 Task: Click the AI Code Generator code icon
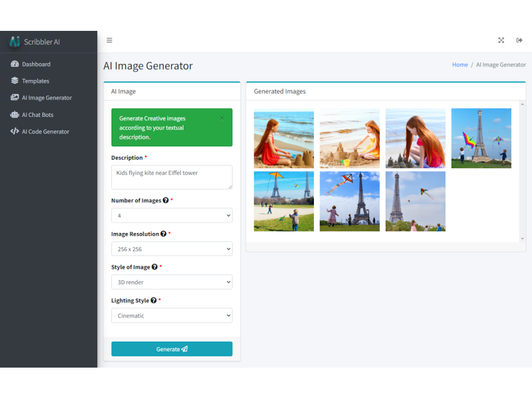coord(15,131)
